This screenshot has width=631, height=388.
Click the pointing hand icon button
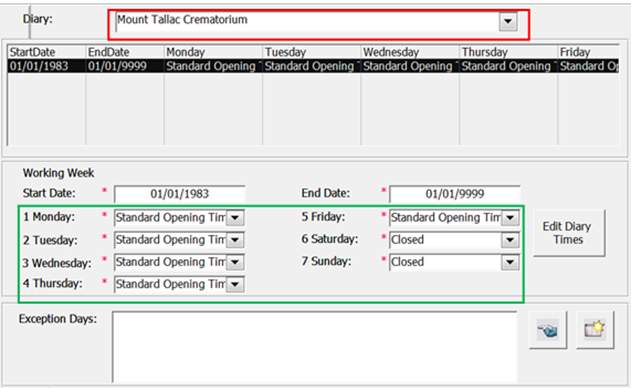point(548,330)
